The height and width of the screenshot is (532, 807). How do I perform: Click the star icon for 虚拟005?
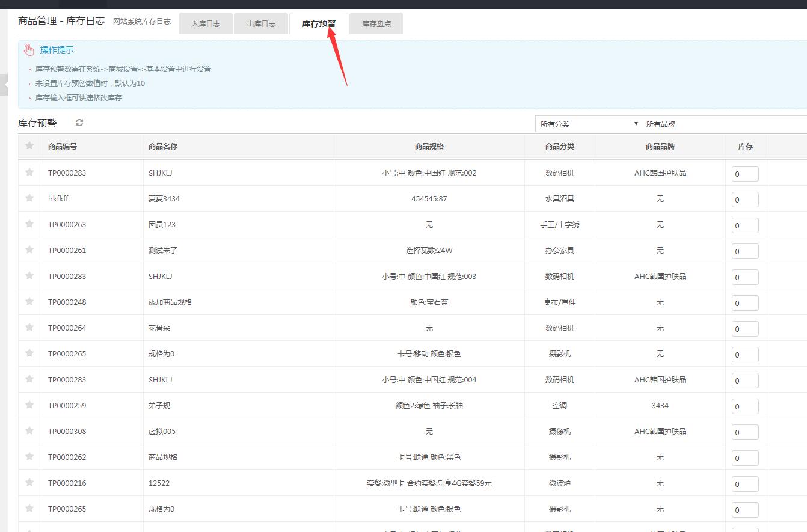pos(29,430)
